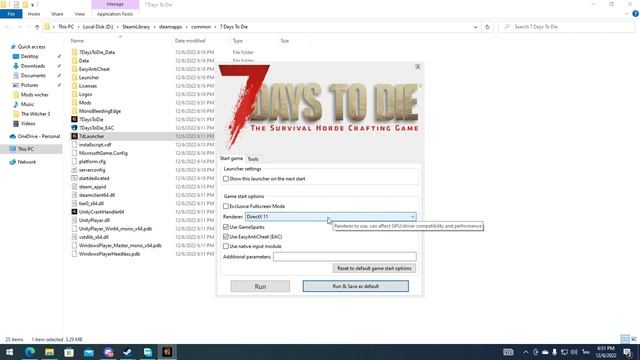Expand the address bar history dropdown
Viewport: 640px width, 360px height.
(476, 27)
